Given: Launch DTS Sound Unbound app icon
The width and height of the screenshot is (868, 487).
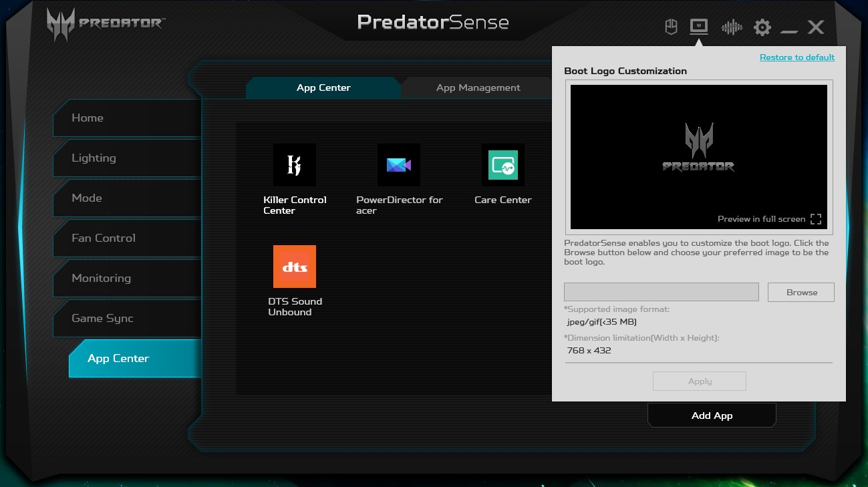Looking at the screenshot, I should [x=295, y=267].
